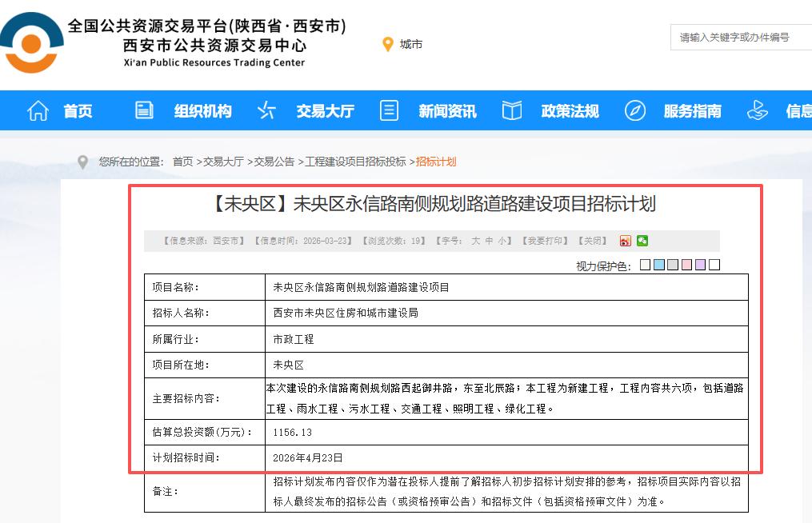Image resolution: width=812 pixels, height=523 pixels.
Task: Open 新闻资讯 via its news icon
Action: [389, 110]
